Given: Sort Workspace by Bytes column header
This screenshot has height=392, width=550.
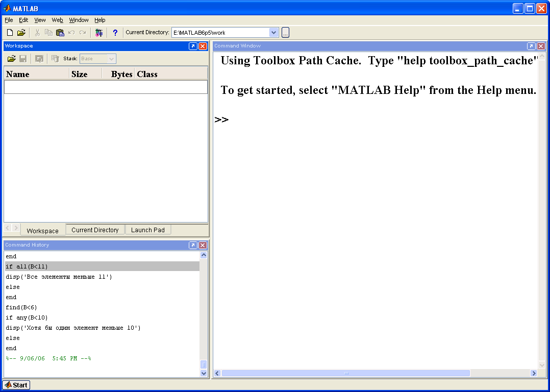Looking at the screenshot, I should click(x=118, y=74).
